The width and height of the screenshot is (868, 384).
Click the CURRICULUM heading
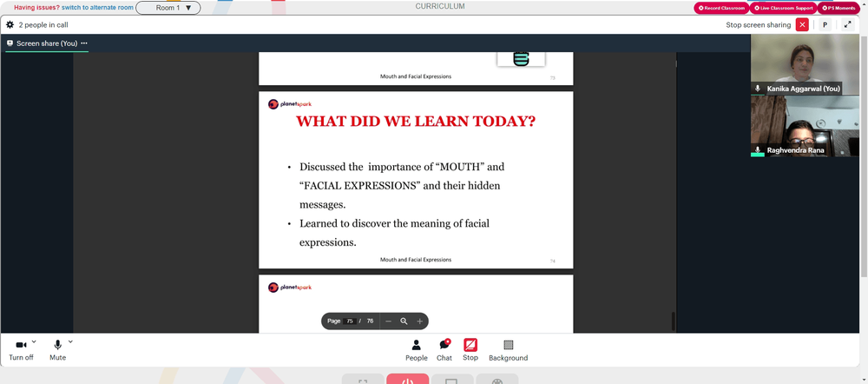click(440, 7)
